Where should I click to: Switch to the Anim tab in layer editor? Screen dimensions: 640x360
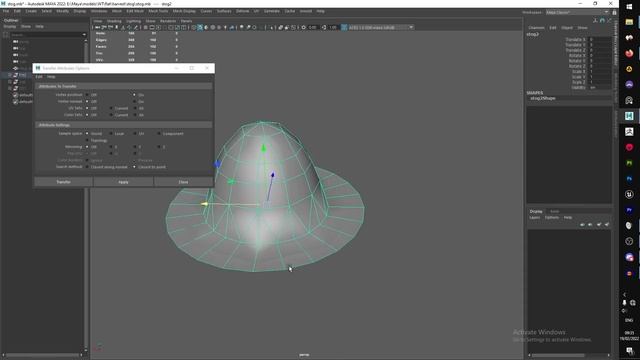(554, 211)
